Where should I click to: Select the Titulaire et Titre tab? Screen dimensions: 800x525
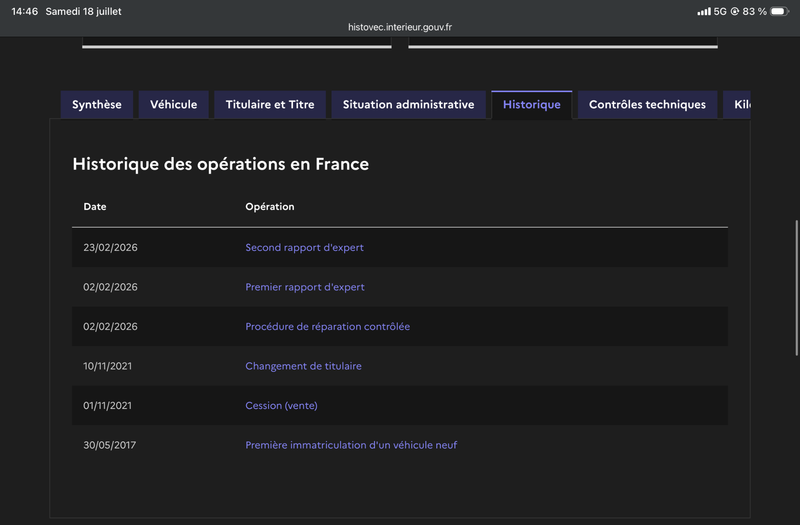(270, 105)
